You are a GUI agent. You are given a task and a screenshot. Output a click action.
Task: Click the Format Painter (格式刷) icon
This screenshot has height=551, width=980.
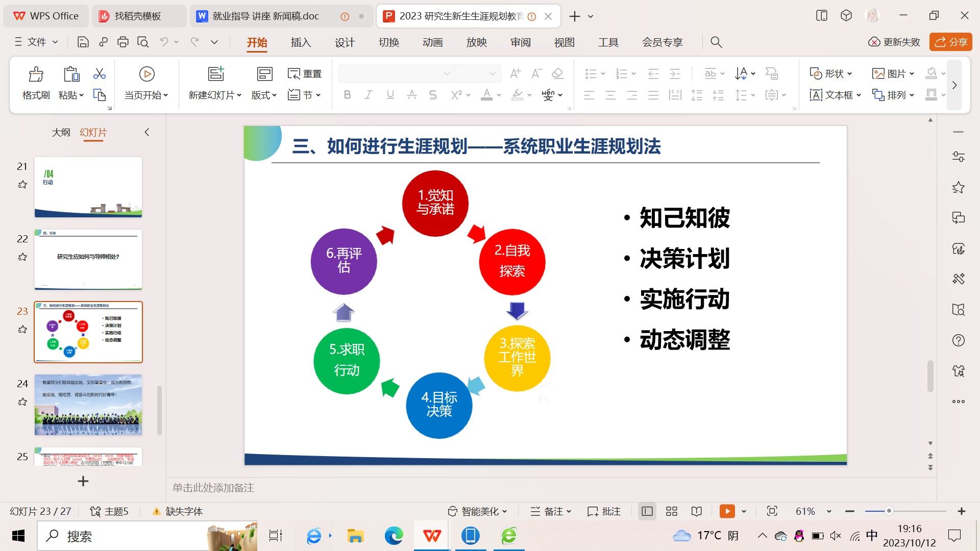coord(36,74)
